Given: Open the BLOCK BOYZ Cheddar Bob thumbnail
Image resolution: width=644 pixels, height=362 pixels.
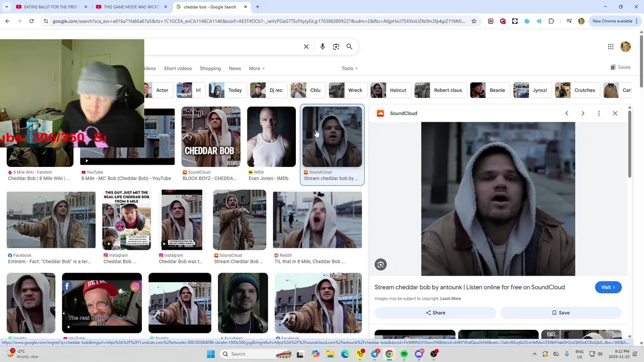Looking at the screenshot, I should [211, 136].
